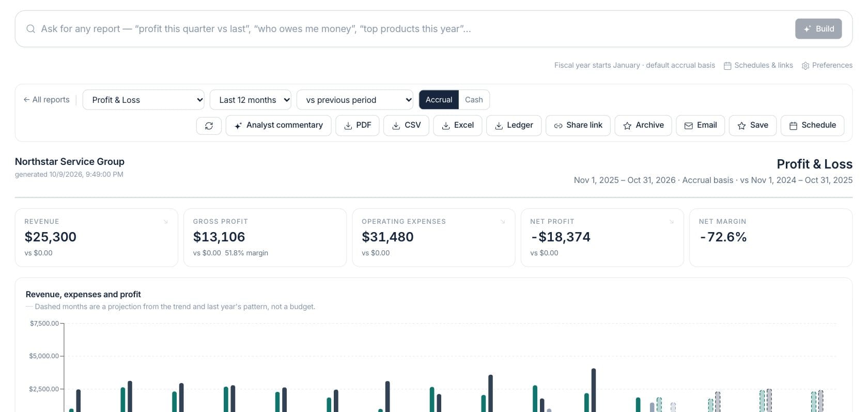Switch basis to Cash
Viewport: 868px width, 412px height.
pos(474,100)
